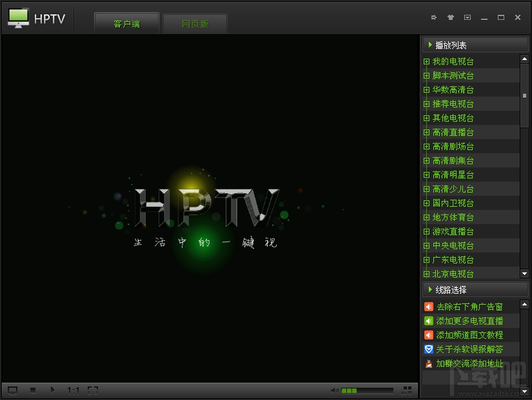Viewport: 532px width, 400px height.
Task: Open the 关于杀软误报解答 link
Action: pyautogui.click(x=469, y=350)
